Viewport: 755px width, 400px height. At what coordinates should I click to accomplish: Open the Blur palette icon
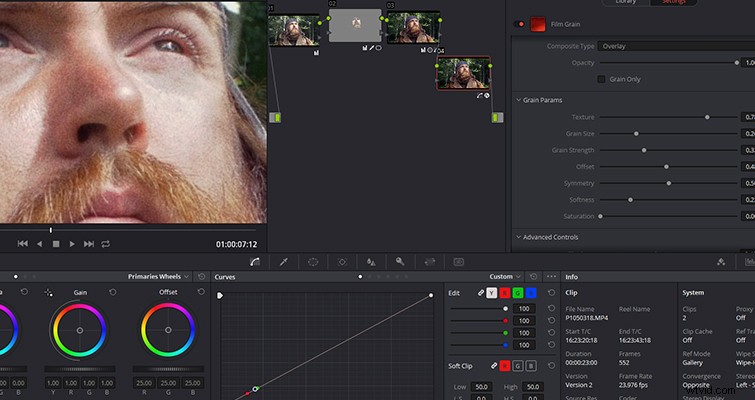point(371,262)
